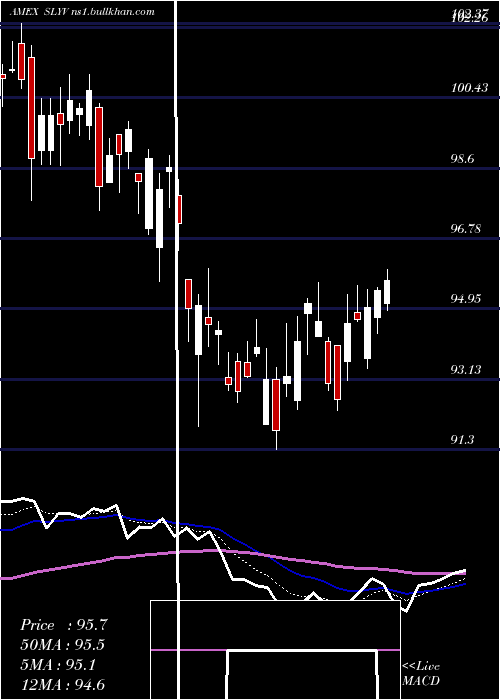The image size is (500, 700).
Task: Click the 94.95 price axis label
Action: click(466, 299)
